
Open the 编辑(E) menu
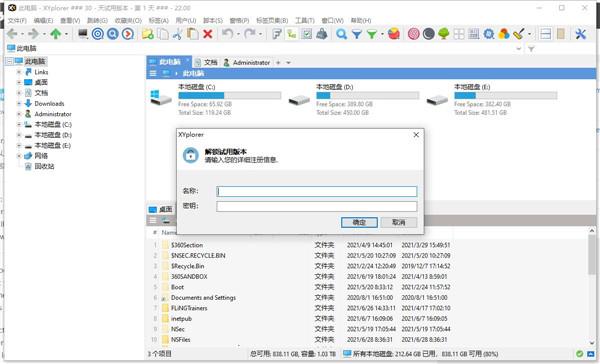point(43,20)
